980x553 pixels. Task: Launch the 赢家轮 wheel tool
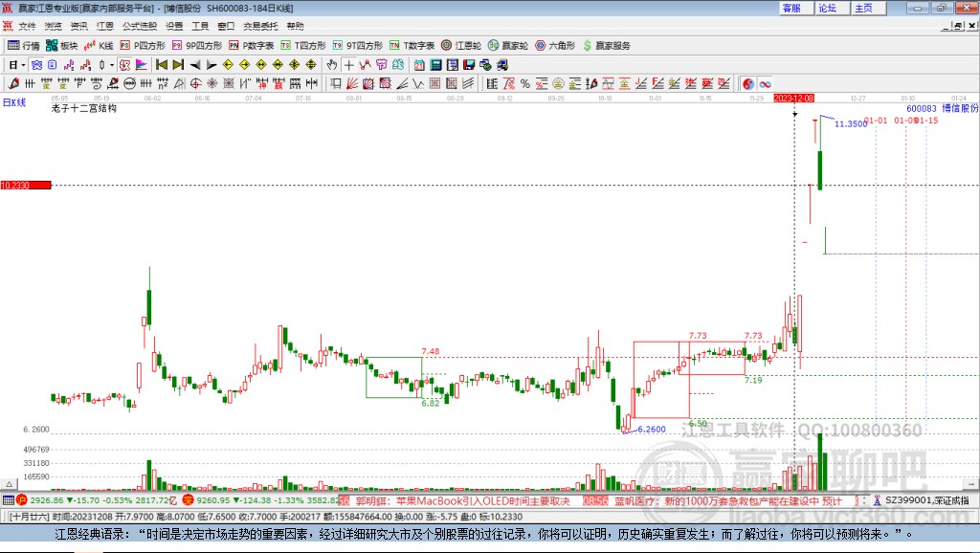point(508,46)
